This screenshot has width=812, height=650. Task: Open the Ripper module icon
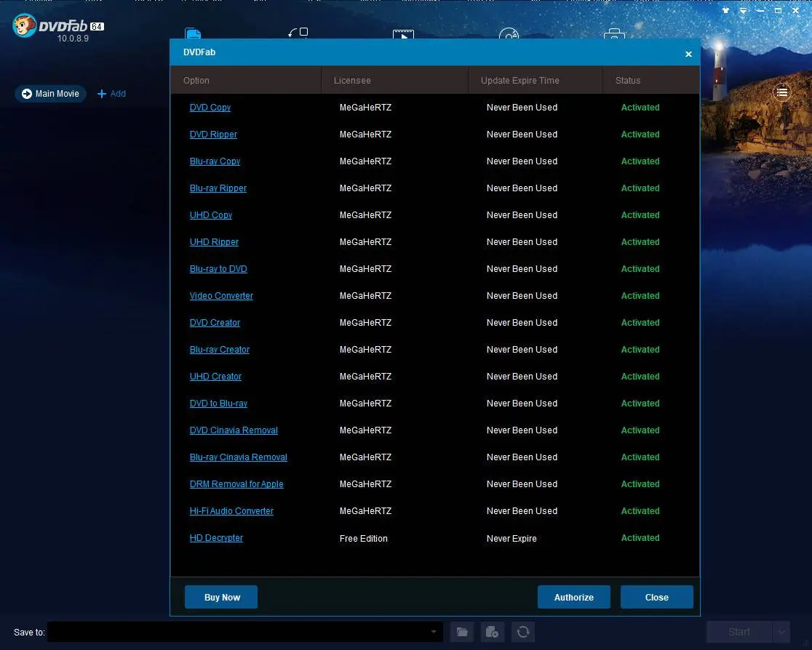[298, 33]
